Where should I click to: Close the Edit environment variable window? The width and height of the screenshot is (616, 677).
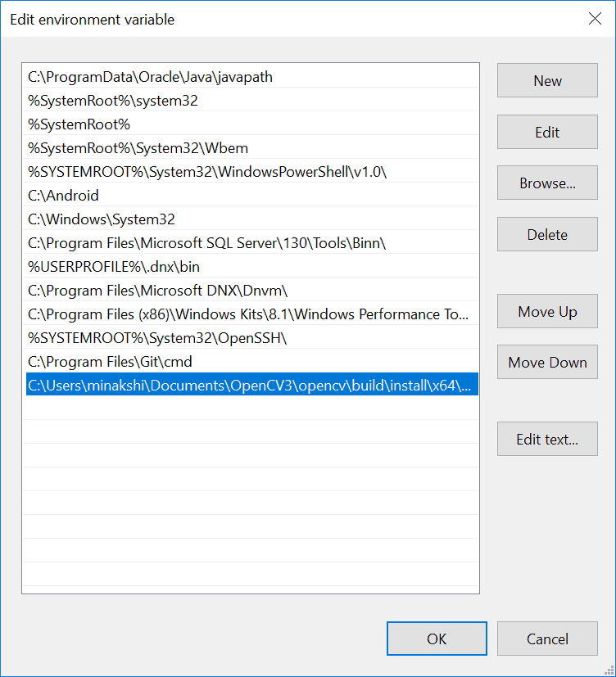595,19
